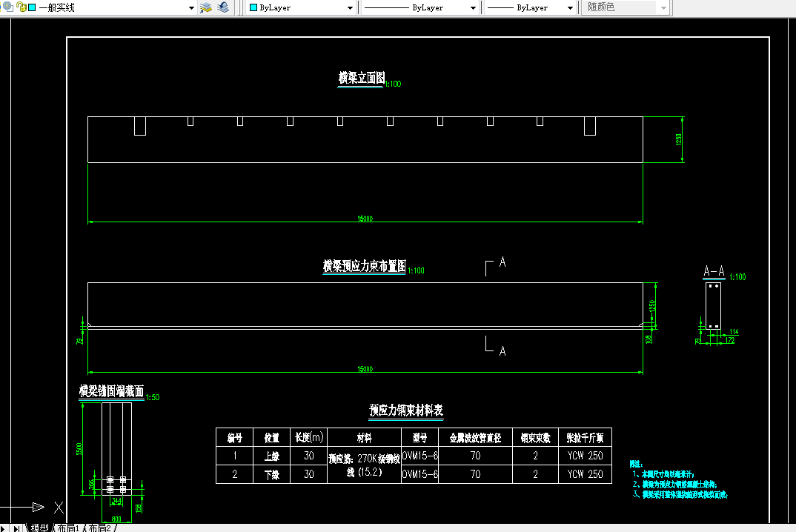The image size is (796, 532).
Task: Select the 横梁预应力束布置图 title text
Action: point(365,266)
